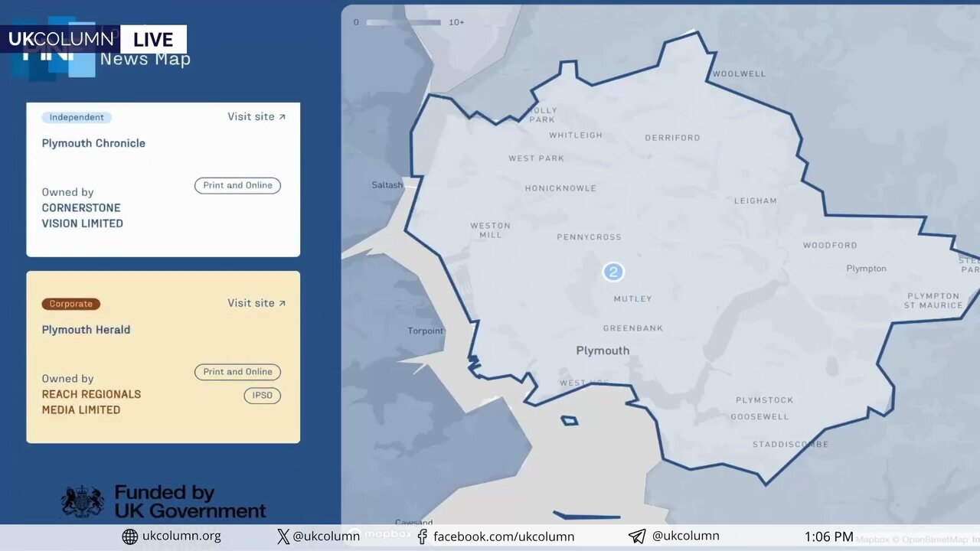Click the MUTLEY label on the map
980x551 pixels.
coord(632,299)
